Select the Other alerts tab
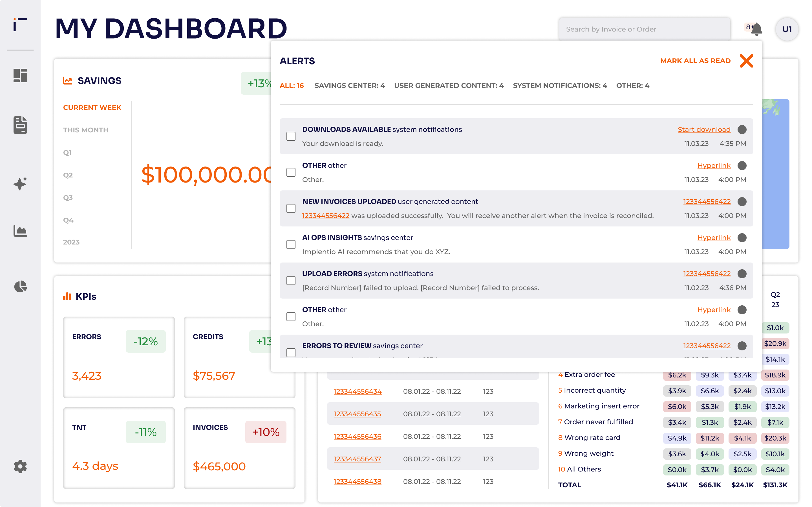This screenshot has width=812, height=507. pos(632,86)
